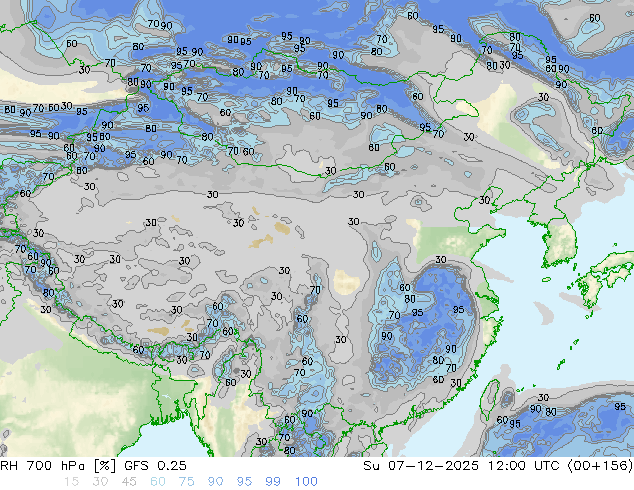Image resolution: width=634 pixels, height=490 pixels.
Task: Select legend value 15 in color scale
Action: [x=72, y=482]
